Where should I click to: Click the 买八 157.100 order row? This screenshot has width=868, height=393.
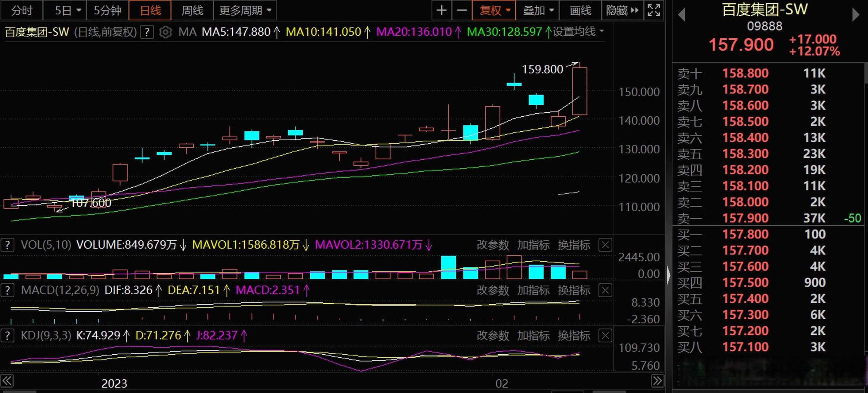tap(768, 347)
